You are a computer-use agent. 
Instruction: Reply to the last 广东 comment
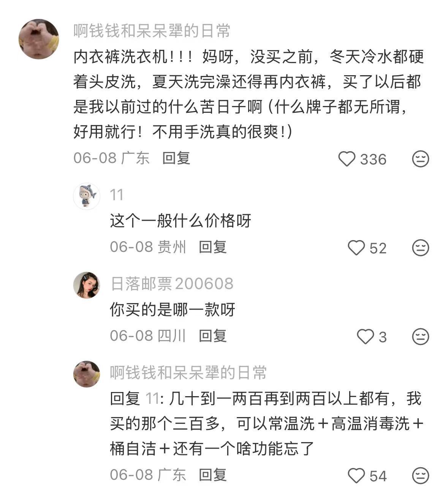tap(213, 475)
